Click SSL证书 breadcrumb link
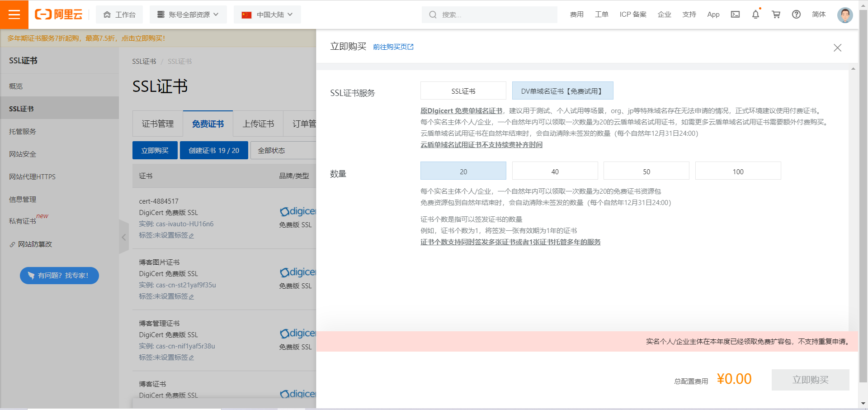Screen dimensions: 868x410 144,61
